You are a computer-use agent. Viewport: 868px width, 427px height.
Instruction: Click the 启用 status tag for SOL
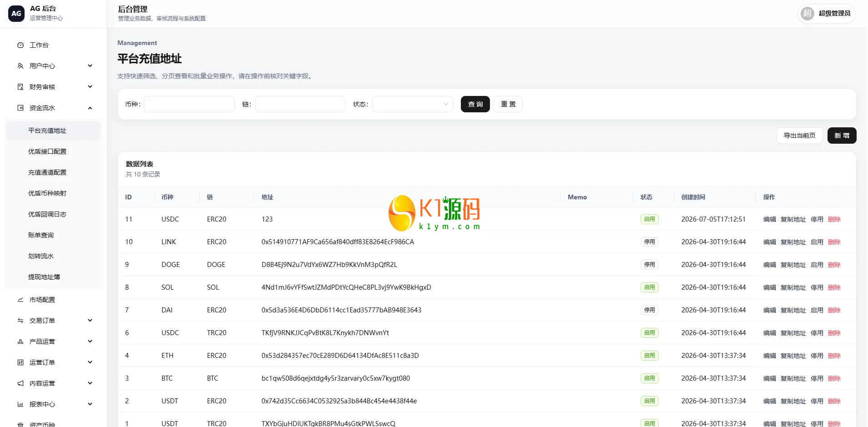[650, 287]
